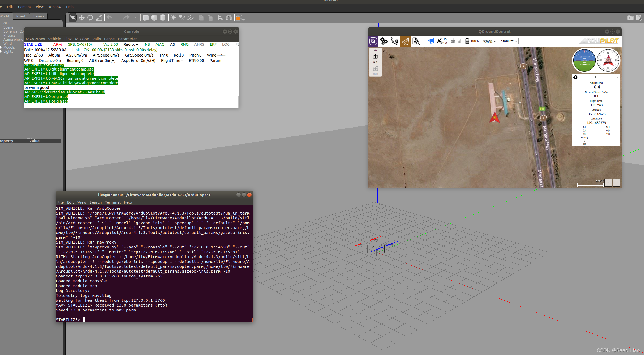Open the Gazebo Camera menu

click(x=24, y=7)
